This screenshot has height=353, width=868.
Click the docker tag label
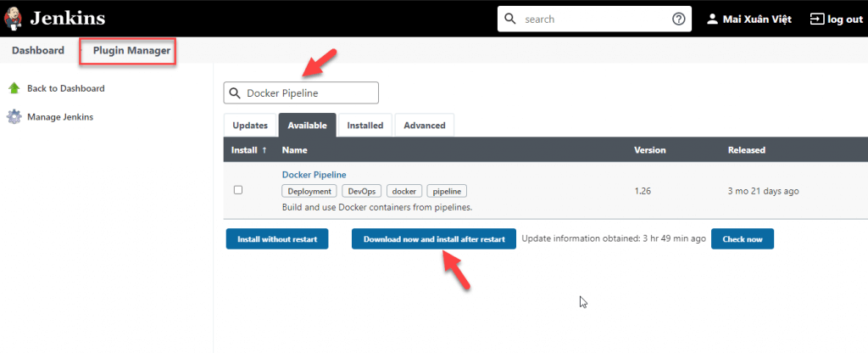coord(404,191)
